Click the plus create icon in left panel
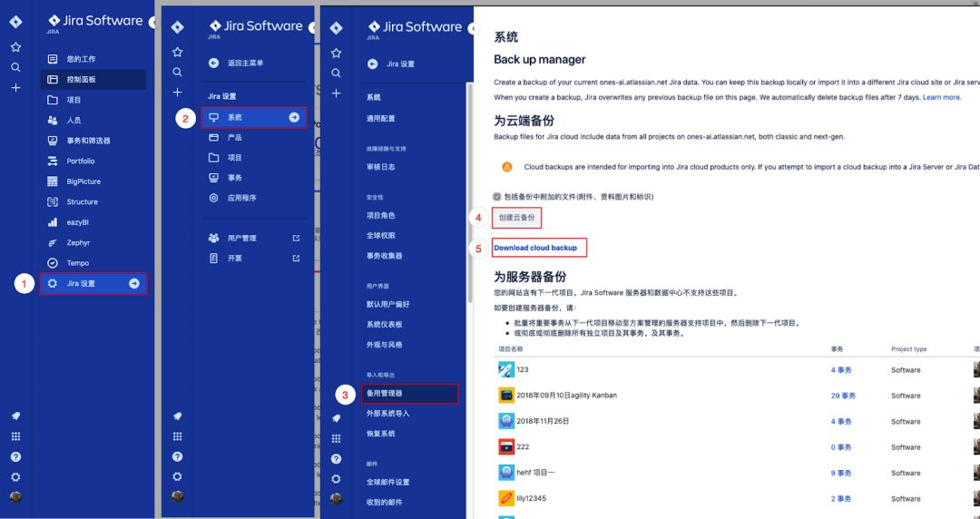The image size is (980, 519). coord(15,88)
